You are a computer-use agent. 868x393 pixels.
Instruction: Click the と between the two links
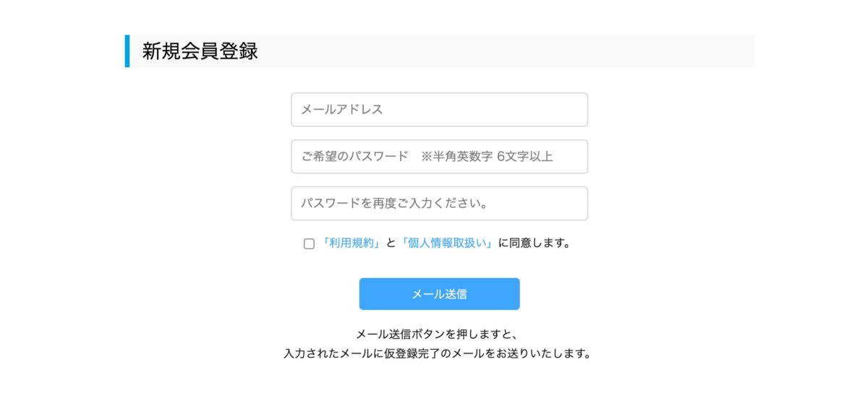point(391,243)
